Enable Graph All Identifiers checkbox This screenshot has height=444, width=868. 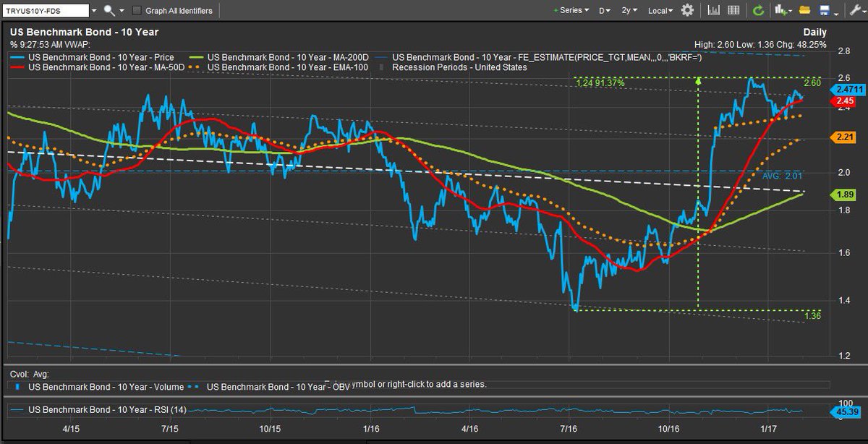click(x=137, y=10)
